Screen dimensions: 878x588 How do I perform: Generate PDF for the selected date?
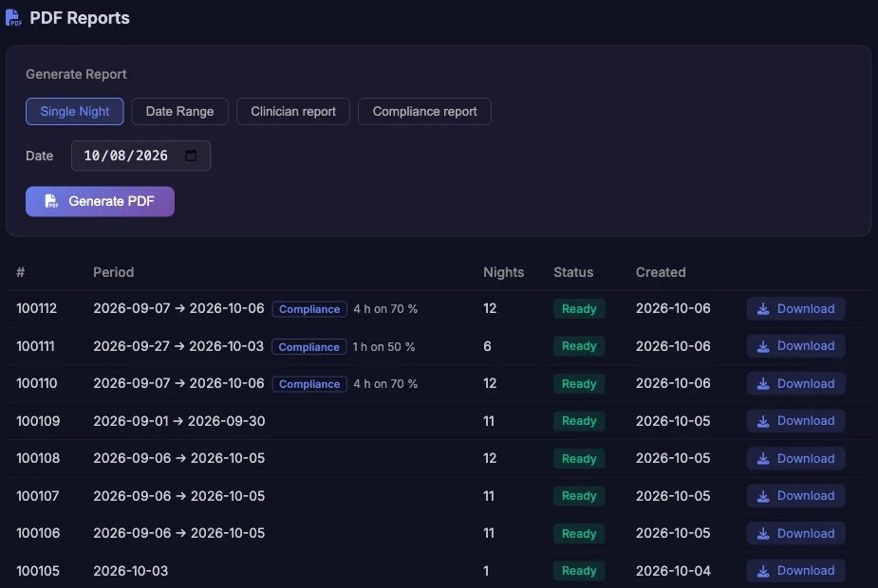tap(101, 201)
